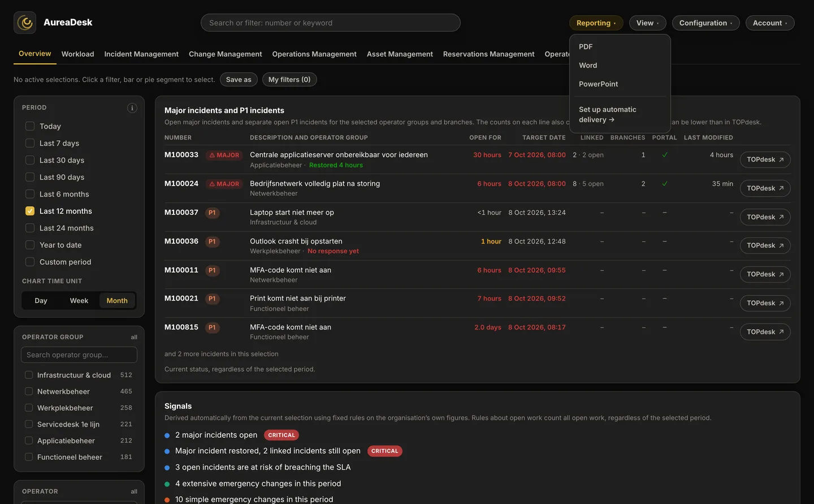Open the Asset Management tab
The width and height of the screenshot is (814, 504).
pyautogui.click(x=400, y=54)
